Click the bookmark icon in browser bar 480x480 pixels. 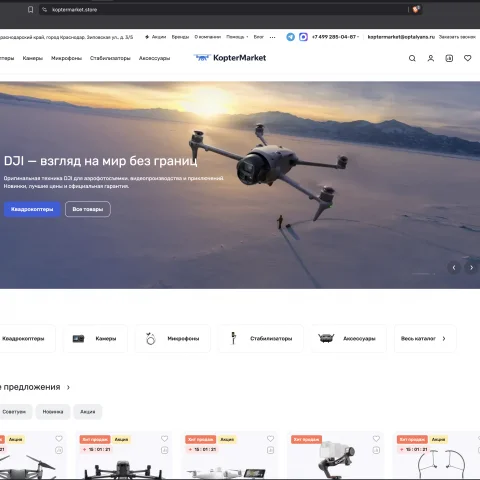point(30,10)
